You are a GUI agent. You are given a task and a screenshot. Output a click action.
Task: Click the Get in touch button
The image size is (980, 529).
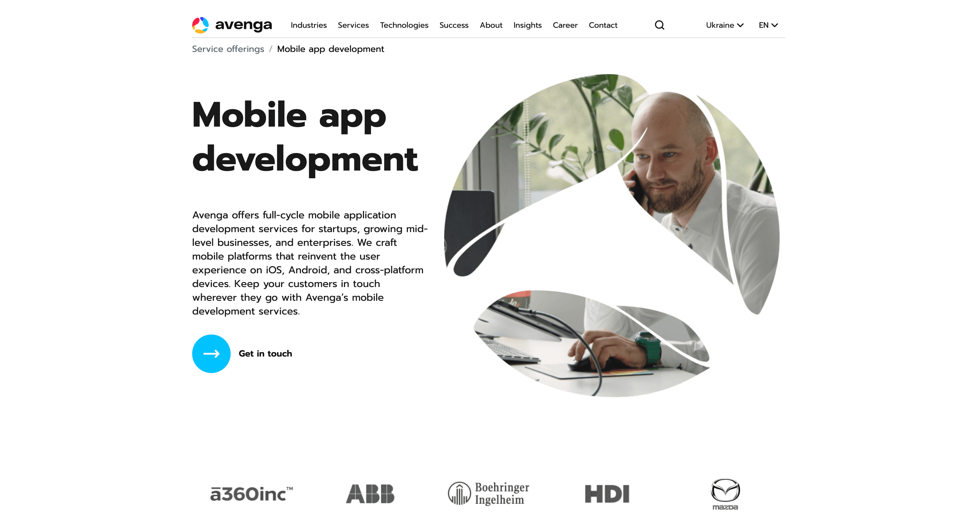pos(211,353)
